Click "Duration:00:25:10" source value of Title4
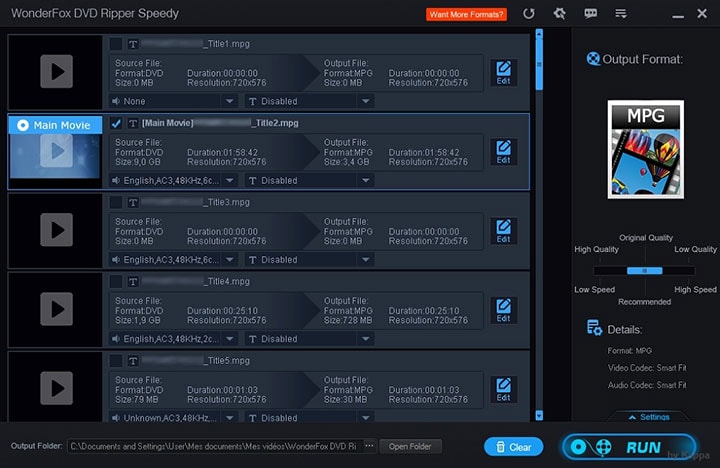This screenshot has width=720, height=468. pos(222,310)
